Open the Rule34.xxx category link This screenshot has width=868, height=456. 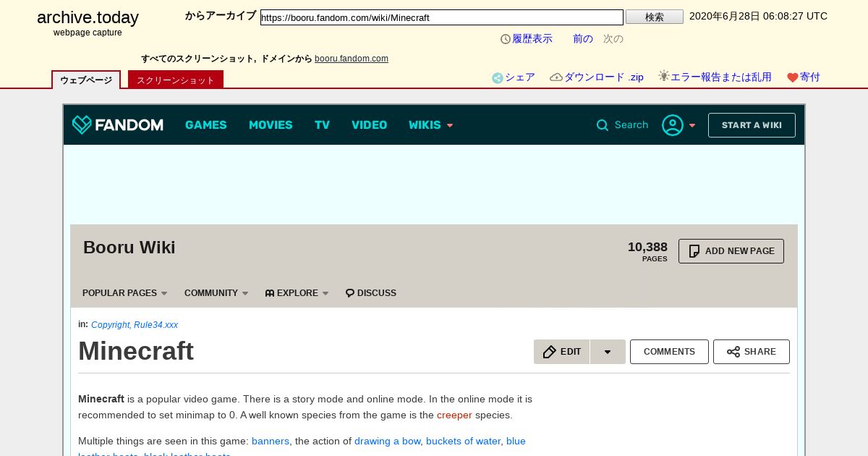(156, 325)
